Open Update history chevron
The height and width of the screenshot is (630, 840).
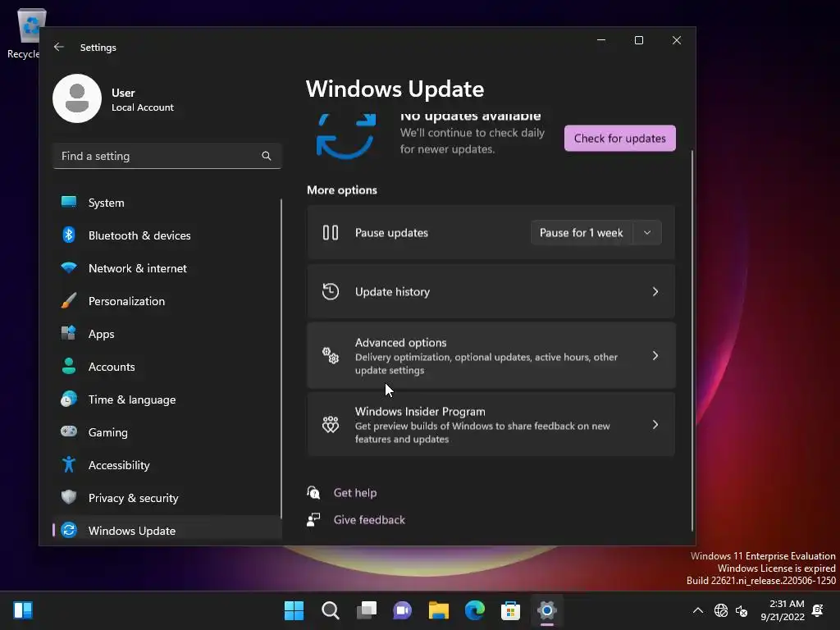point(655,291)
